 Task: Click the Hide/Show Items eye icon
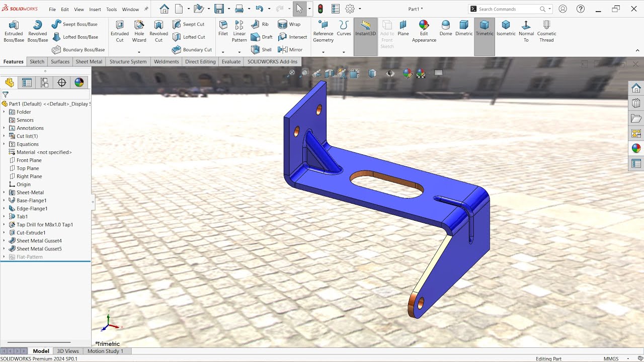[x=390, y=73]
